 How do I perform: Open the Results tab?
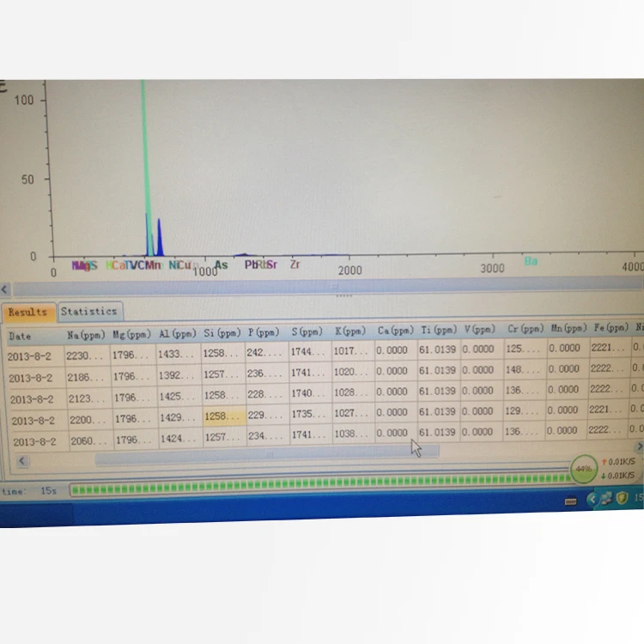pyautogui.click(x=28, y=313)
